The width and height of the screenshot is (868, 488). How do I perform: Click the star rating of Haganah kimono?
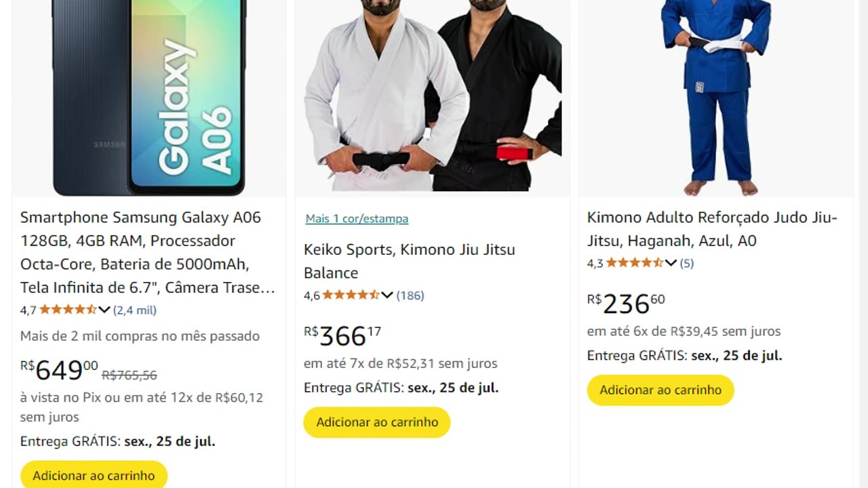click(x=635, y=263)
